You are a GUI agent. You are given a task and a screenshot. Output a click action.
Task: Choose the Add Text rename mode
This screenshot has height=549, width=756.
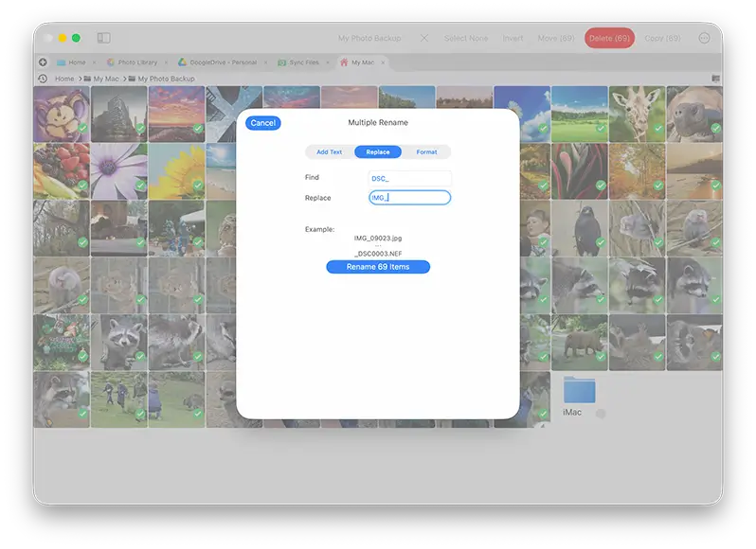(x=330, y=151)
